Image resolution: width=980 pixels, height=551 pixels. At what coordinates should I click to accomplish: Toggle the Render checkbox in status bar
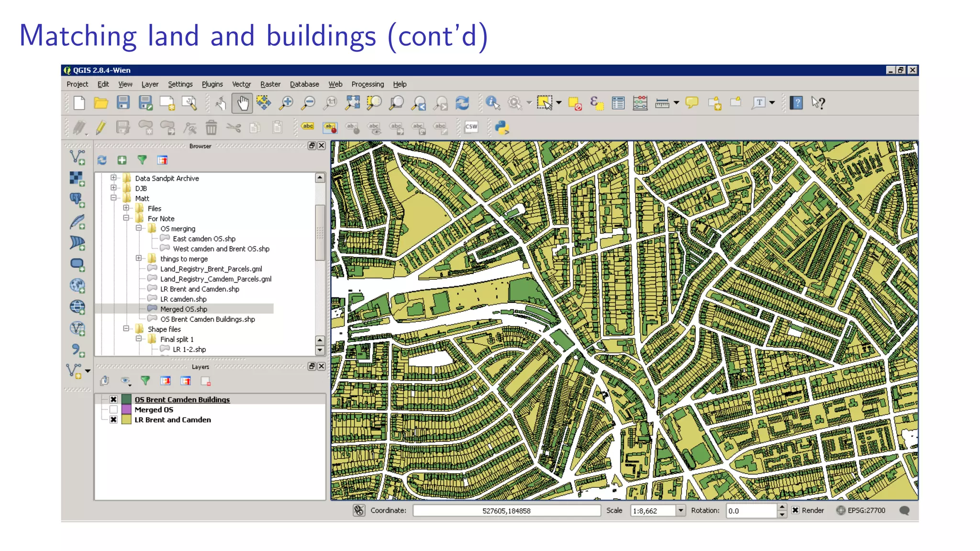[x=795, y=510]
